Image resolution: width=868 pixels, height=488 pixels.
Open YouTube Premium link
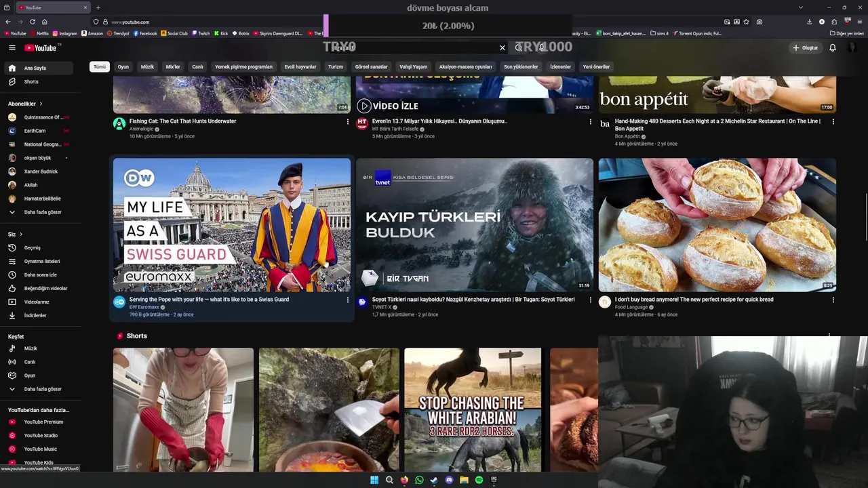(41, 422)
